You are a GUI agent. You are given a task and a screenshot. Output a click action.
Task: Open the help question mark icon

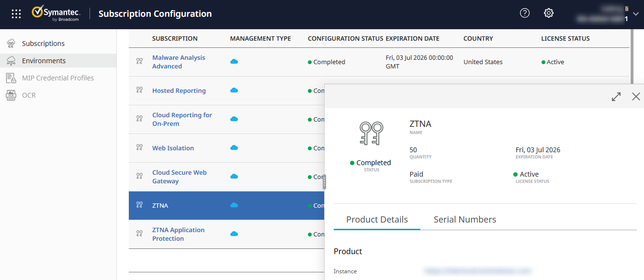click(525, 13)
